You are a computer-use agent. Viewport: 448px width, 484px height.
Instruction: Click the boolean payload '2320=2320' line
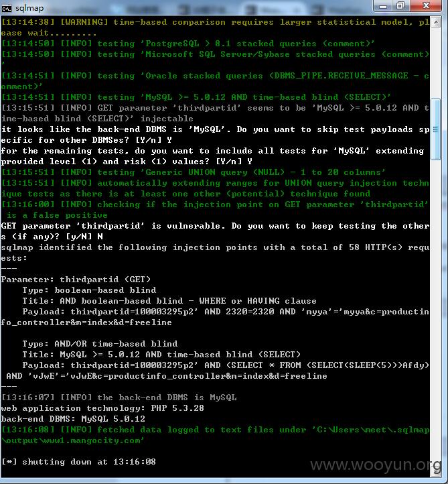tap(226, 312)
